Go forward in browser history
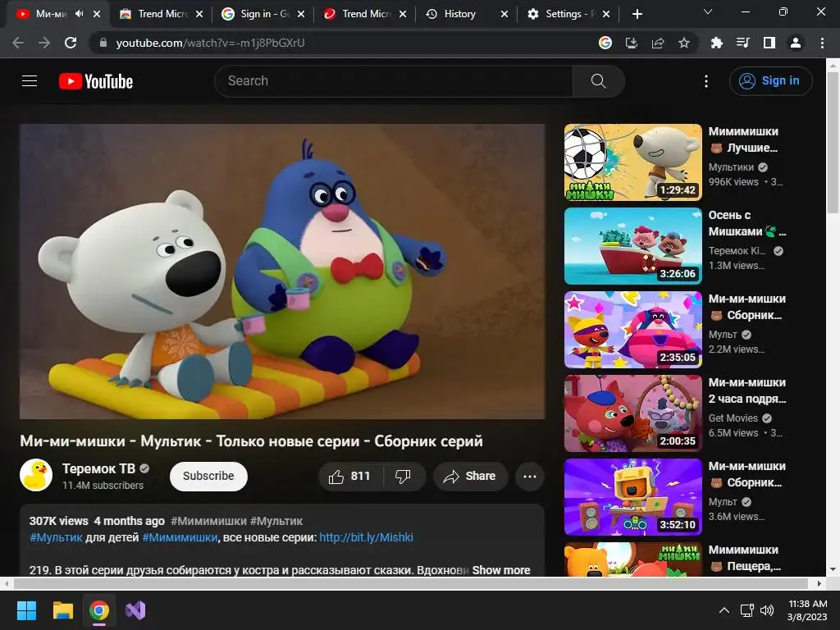Image resolution: width=840 pixels, height=630 pixels. (x=44, y=43)
